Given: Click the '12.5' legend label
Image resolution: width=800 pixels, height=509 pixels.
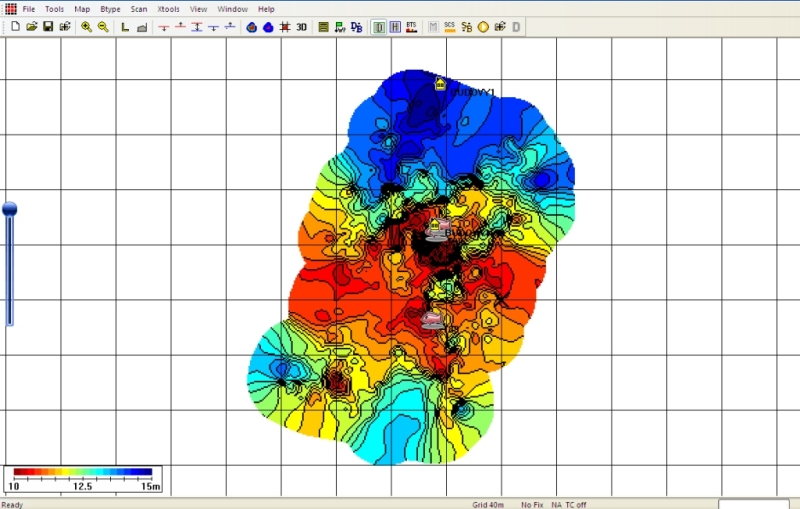Looking at the screenshot, I should tap(83, 486).
